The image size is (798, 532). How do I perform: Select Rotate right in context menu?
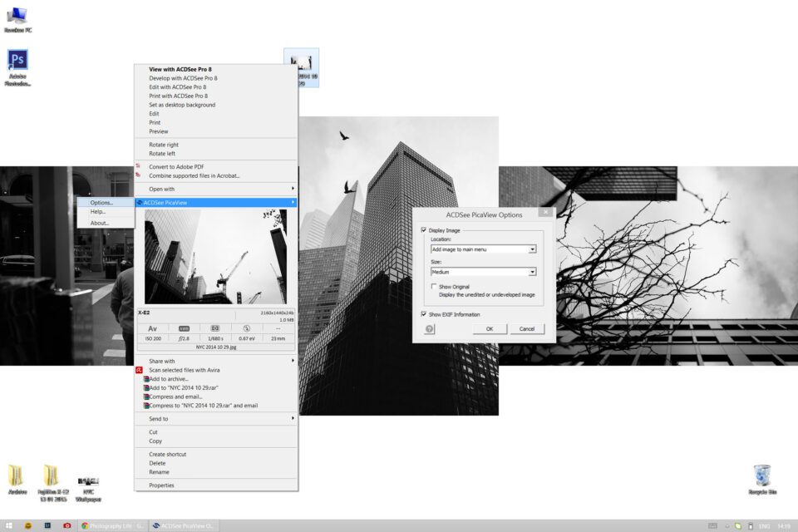(x=216, y=145)
